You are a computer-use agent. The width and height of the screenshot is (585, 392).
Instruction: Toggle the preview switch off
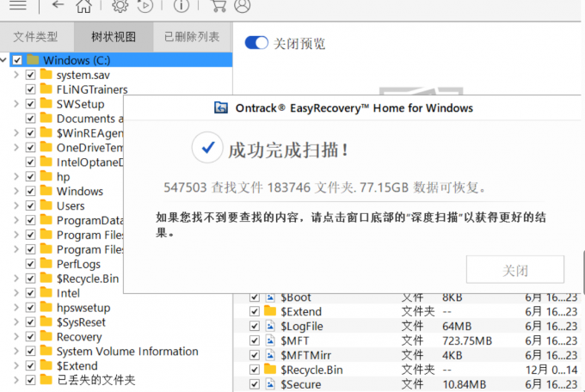(256, 43)
